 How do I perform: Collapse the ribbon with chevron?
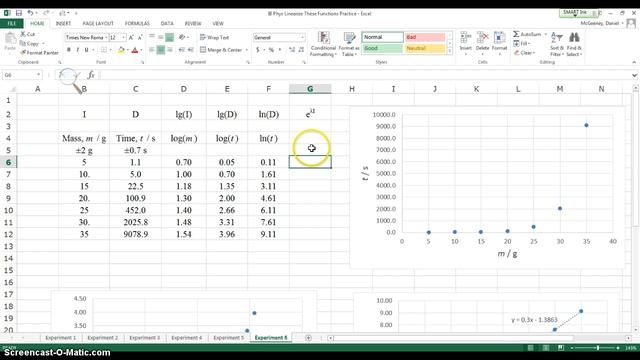click(634, 62)
